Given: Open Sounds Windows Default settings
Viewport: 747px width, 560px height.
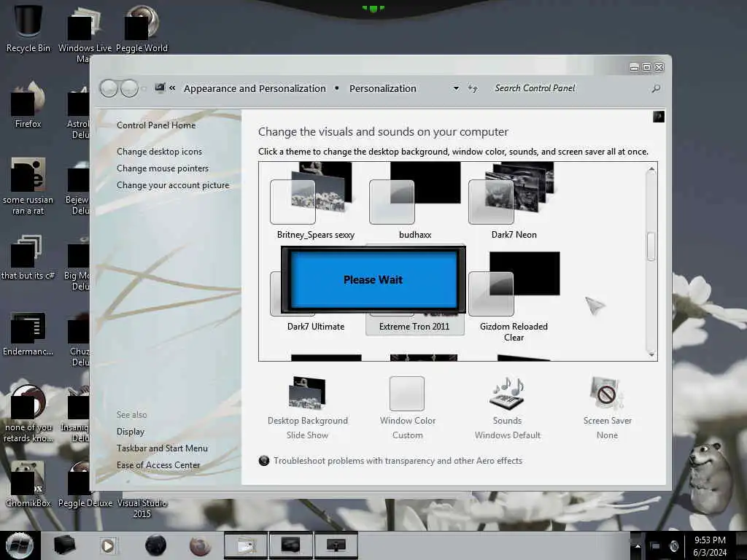Looking at the screenshot, I should click(x=508, y=408).
